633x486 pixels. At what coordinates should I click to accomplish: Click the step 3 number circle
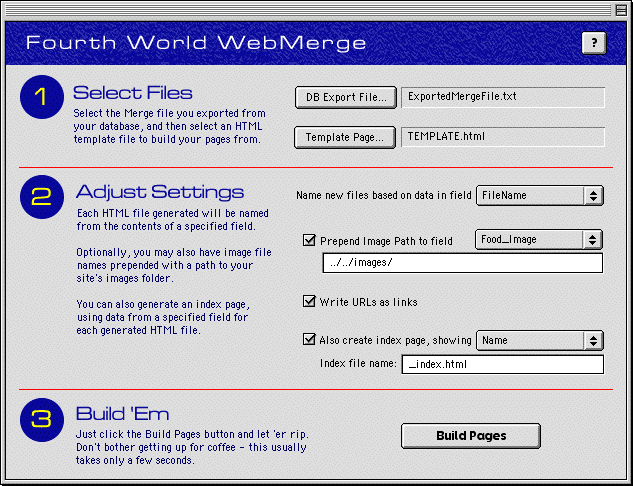42,420
